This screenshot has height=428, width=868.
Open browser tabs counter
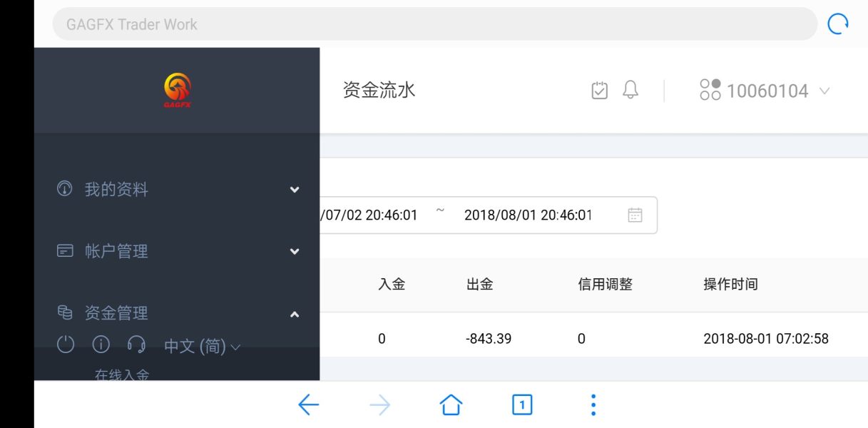522,405
